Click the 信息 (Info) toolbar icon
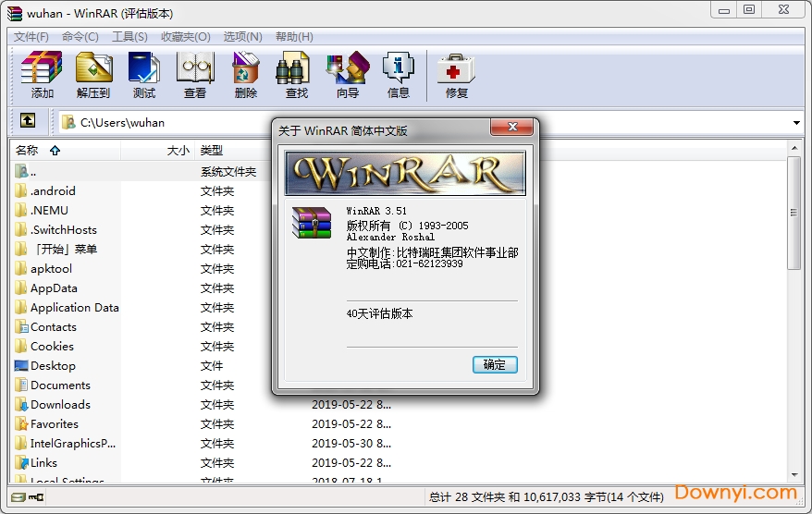The height and width of the screenshot is (514, 812). coord(399,67)
